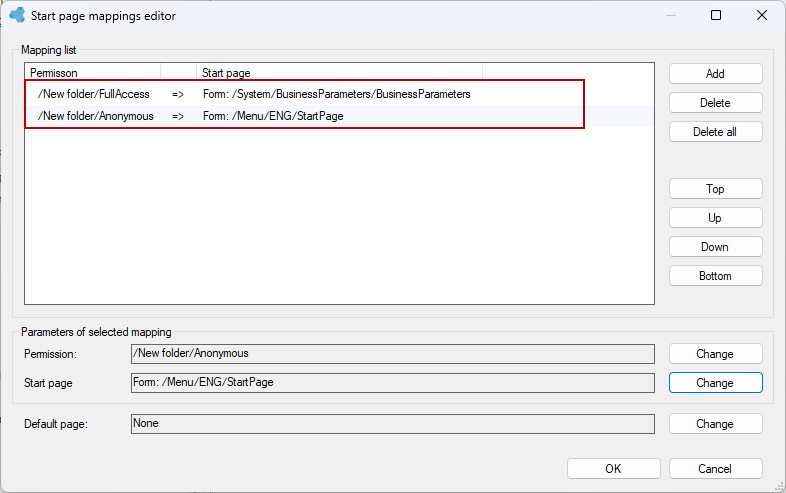Change the Start page of selected mapping
786x493 pixels.
click(x=715, y=383)
